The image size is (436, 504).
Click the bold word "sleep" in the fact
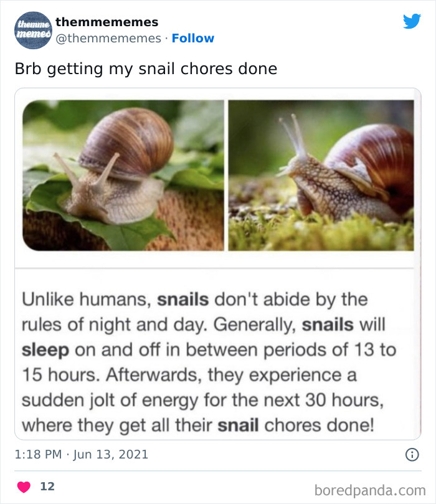point(45,349)
